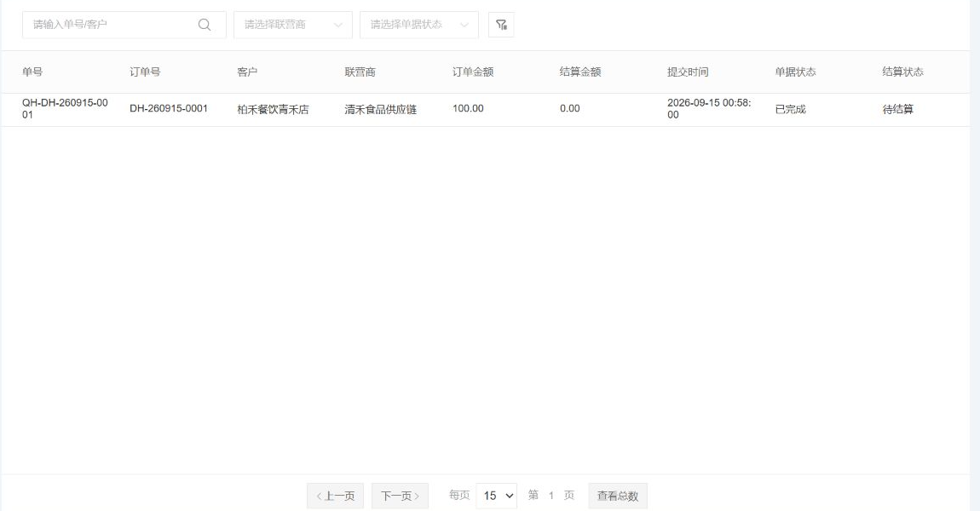Open the per-page count dropdown showing 15

pos(496,496)
